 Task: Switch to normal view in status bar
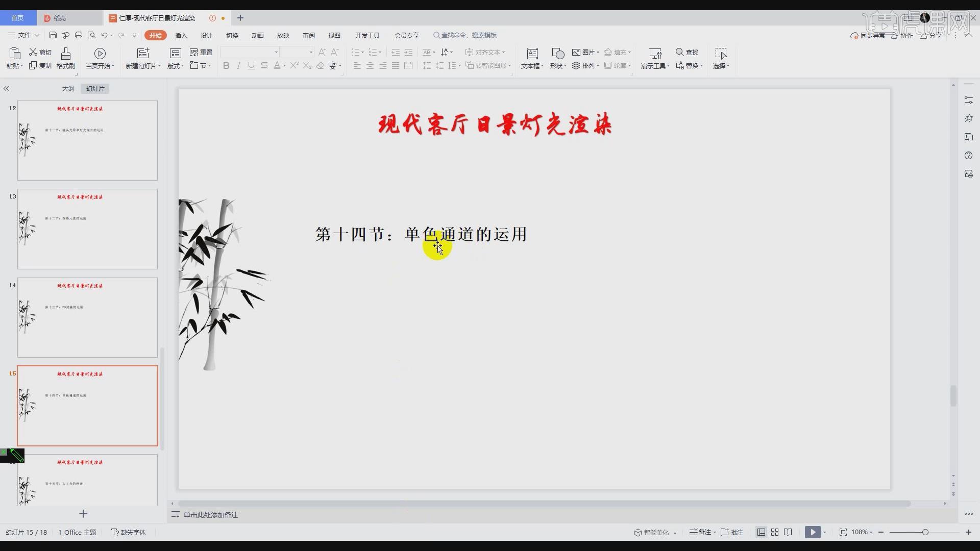pos(761,532)
